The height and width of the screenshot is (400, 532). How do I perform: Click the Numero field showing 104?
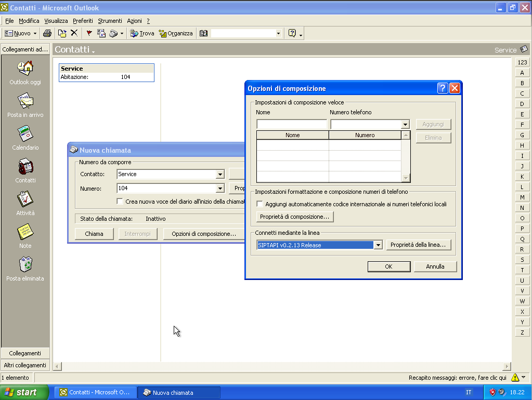pyautogui.click(x=166, y=188)
